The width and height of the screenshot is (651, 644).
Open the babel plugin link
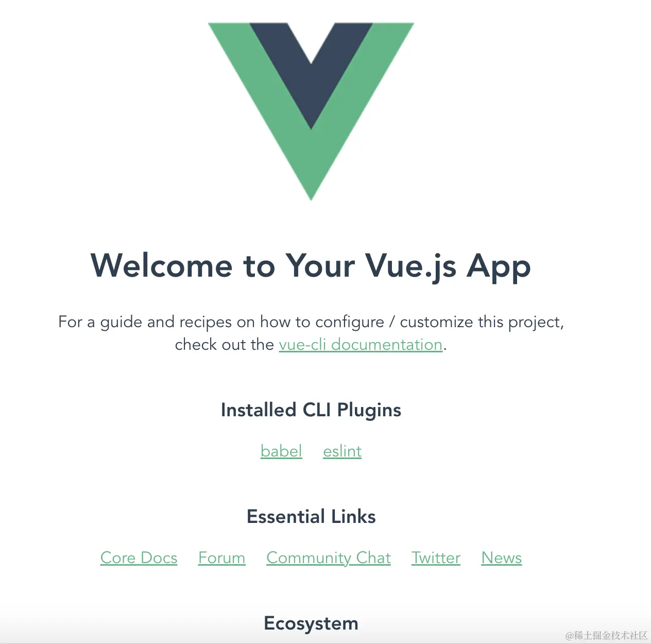(281, 451)
